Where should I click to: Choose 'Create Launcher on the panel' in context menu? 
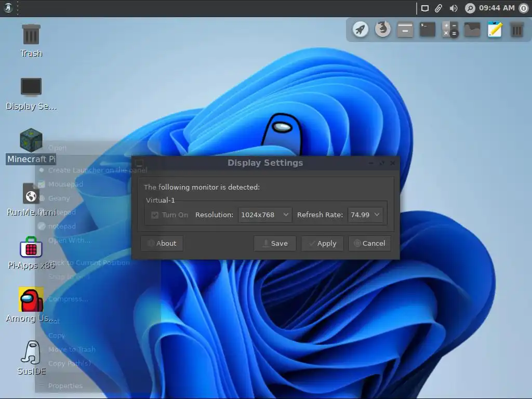pyautogui.click(x=98, y=170)
